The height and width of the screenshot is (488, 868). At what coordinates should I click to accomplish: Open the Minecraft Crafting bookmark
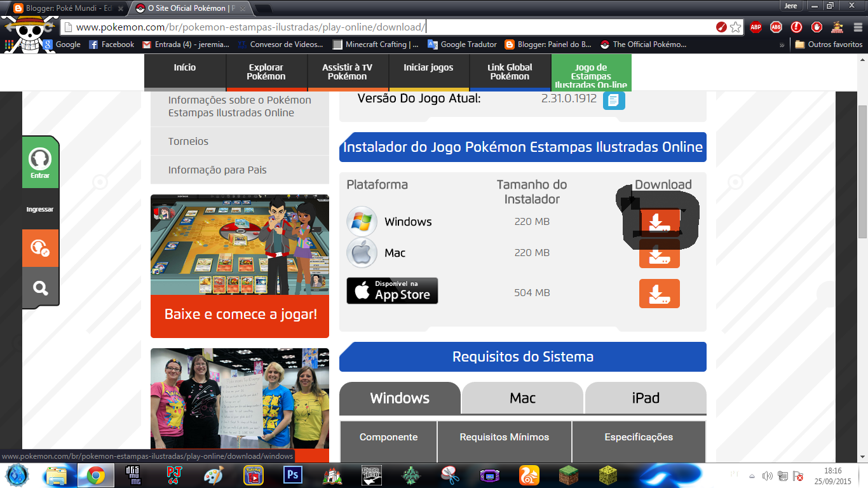point(376,44)
